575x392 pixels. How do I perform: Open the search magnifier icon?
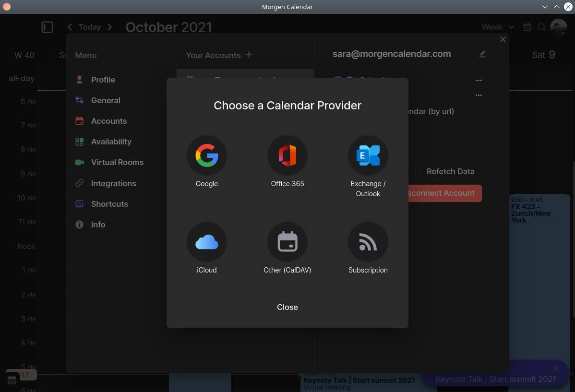[541, 27]
